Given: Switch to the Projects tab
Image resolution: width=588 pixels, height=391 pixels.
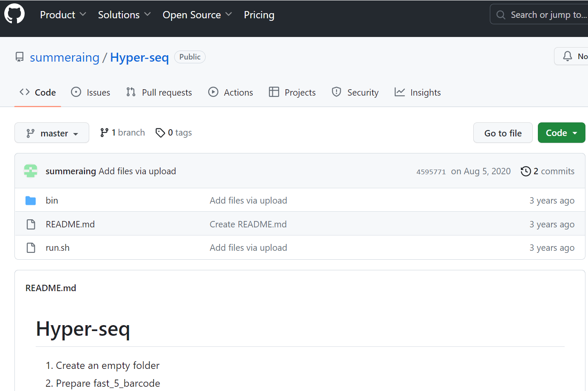Looking at the screenshot, I should 292,92.
